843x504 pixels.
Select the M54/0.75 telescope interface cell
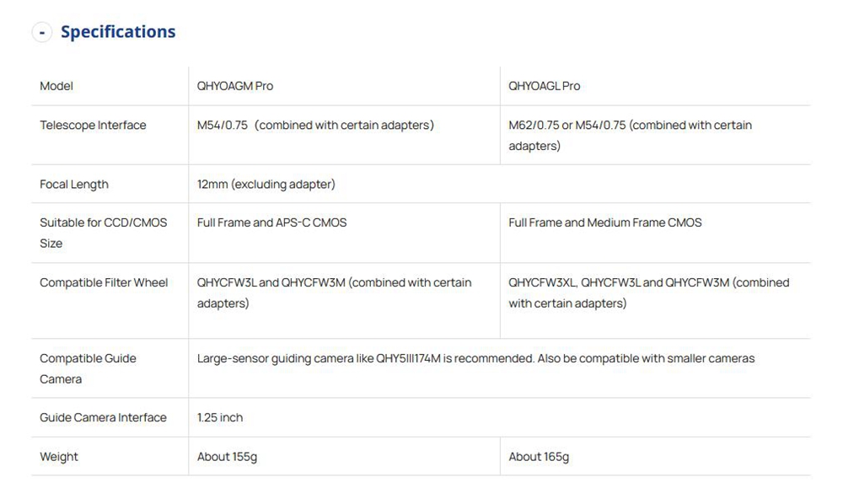pos(315,126)
